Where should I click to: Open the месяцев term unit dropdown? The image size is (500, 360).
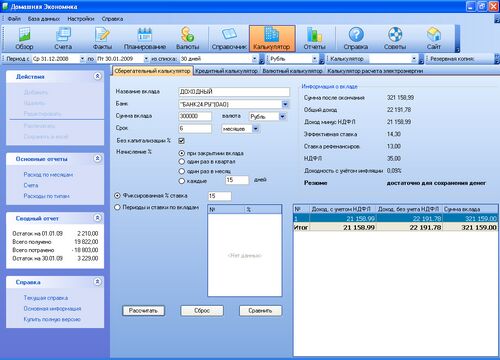256,129
